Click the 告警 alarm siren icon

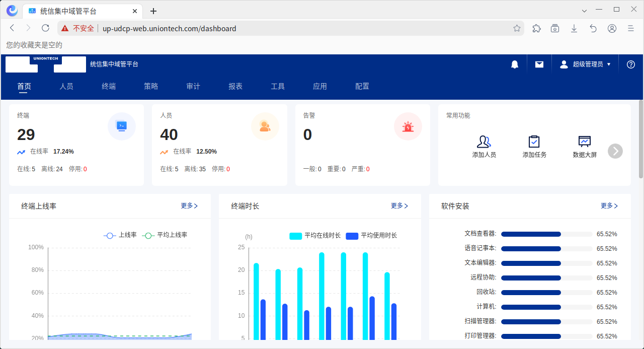[408, 126]
